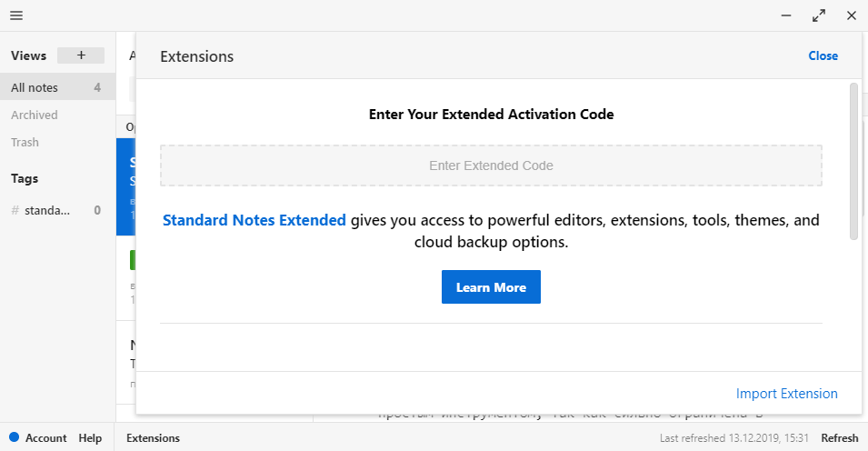Maximize the window with expand arrows

coord(819,15)
